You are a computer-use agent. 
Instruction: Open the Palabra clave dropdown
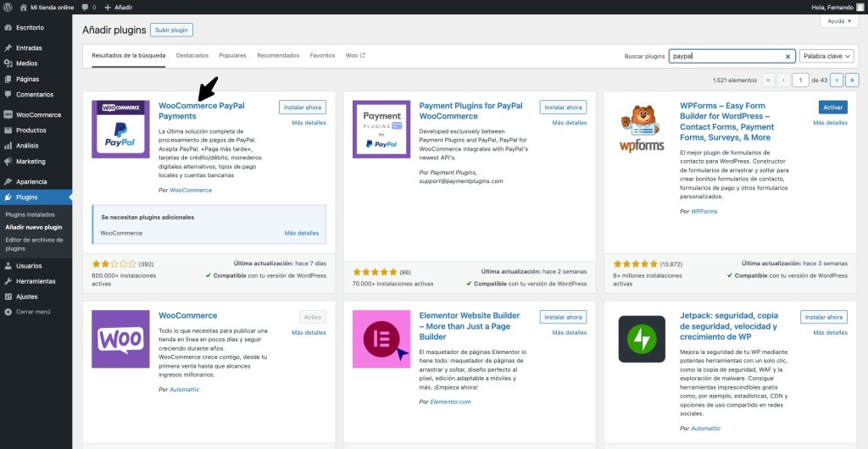click(x=826, y=56)
